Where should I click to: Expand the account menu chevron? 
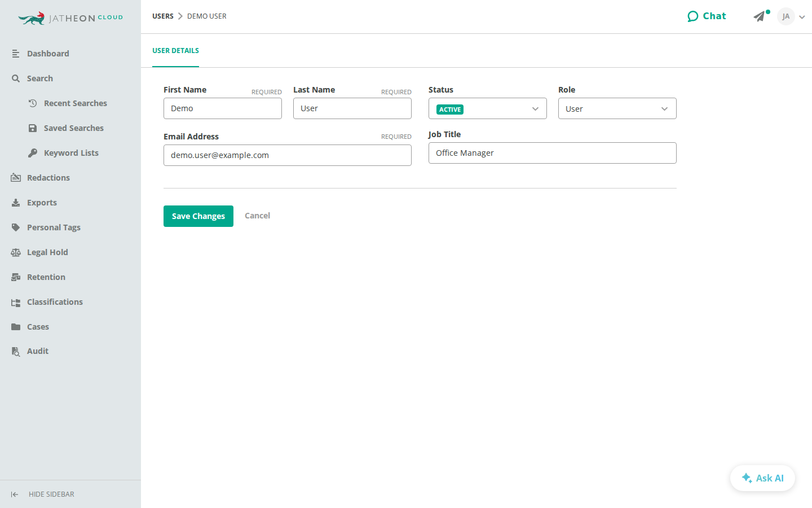point(802,17)
